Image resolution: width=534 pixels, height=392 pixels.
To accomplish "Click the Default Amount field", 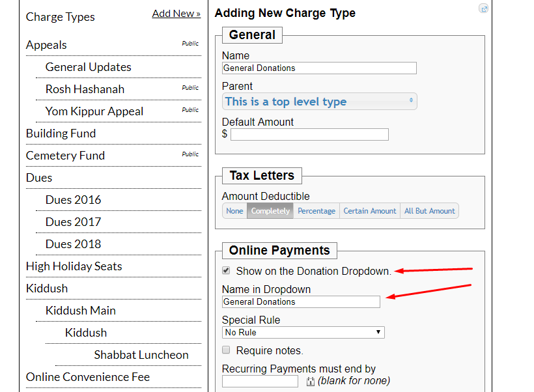I will [x=309, y=135].
